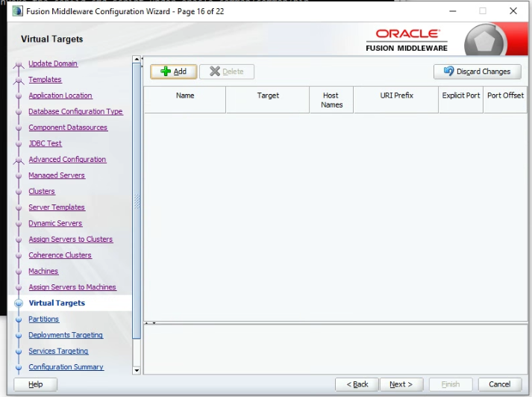Select the Clusters step

42,191
